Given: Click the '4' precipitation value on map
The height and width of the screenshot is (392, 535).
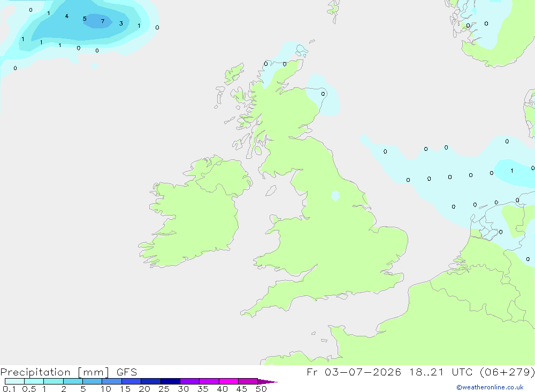Looking at the screenshot, I should coord(66,16).
